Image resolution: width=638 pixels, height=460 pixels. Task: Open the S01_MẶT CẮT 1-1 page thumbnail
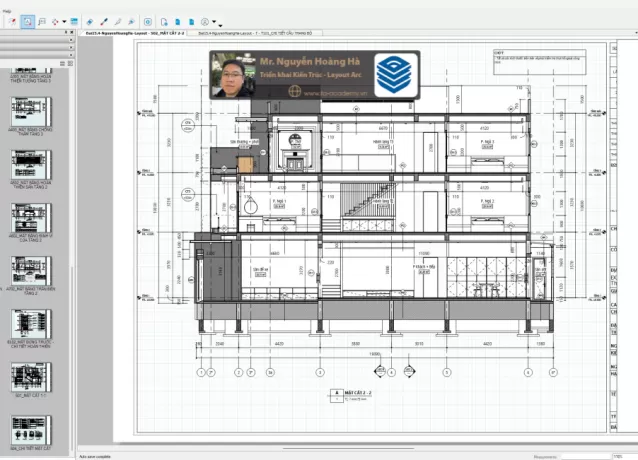coord(31,377)
